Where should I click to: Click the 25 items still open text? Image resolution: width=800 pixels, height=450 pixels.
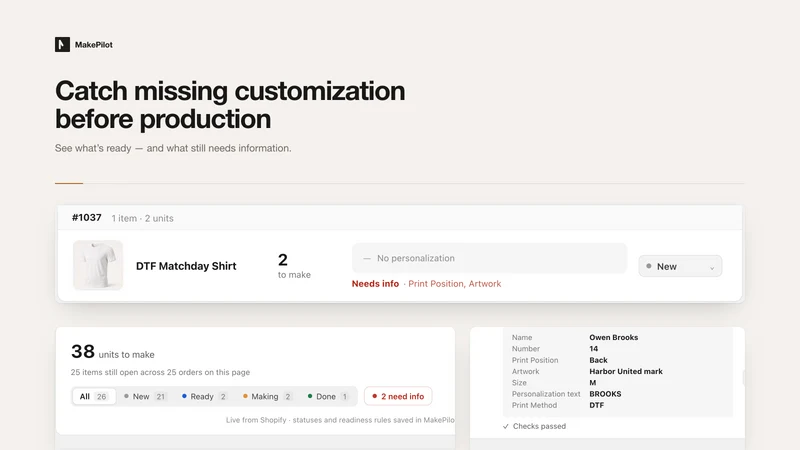click(160, 372)
